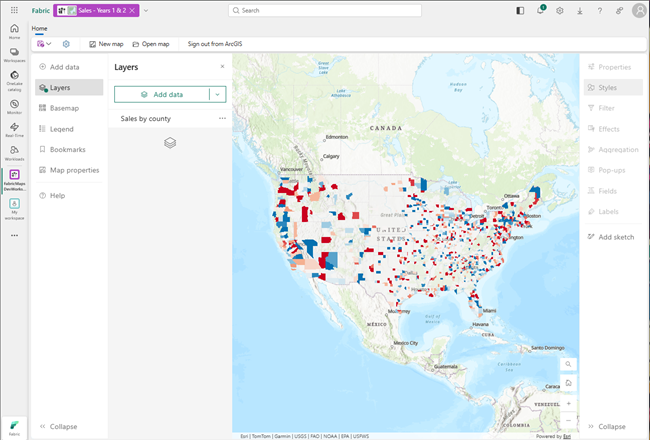
Task: Open Monitor in the left navigation
Action: coord(15,107)
